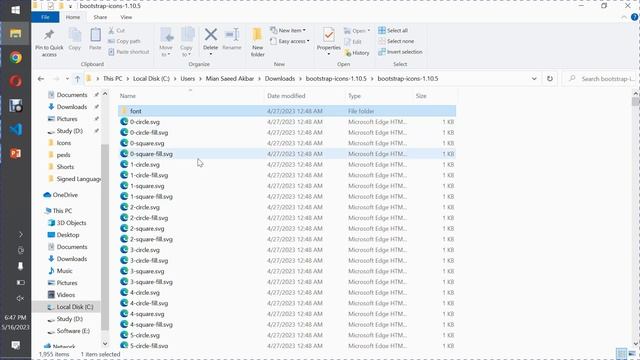Open PowerPoint from taskbar
This screenshot has width=640, height=360.
16,153
